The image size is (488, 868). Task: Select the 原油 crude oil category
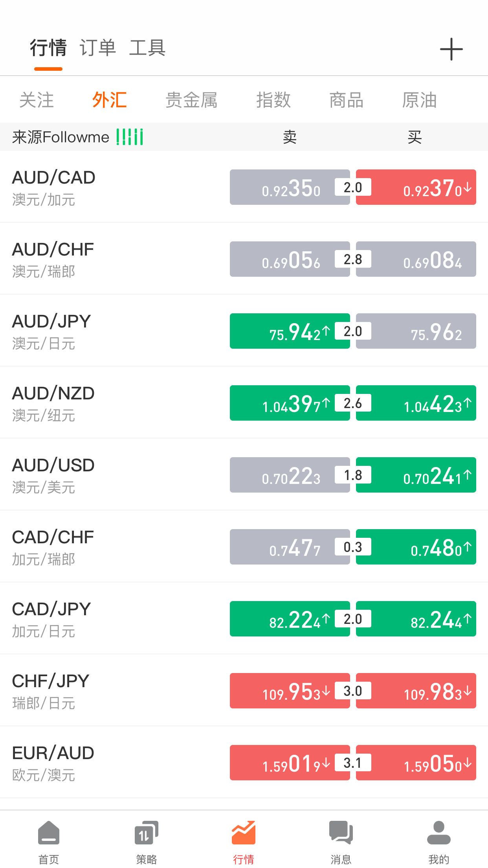419,100
